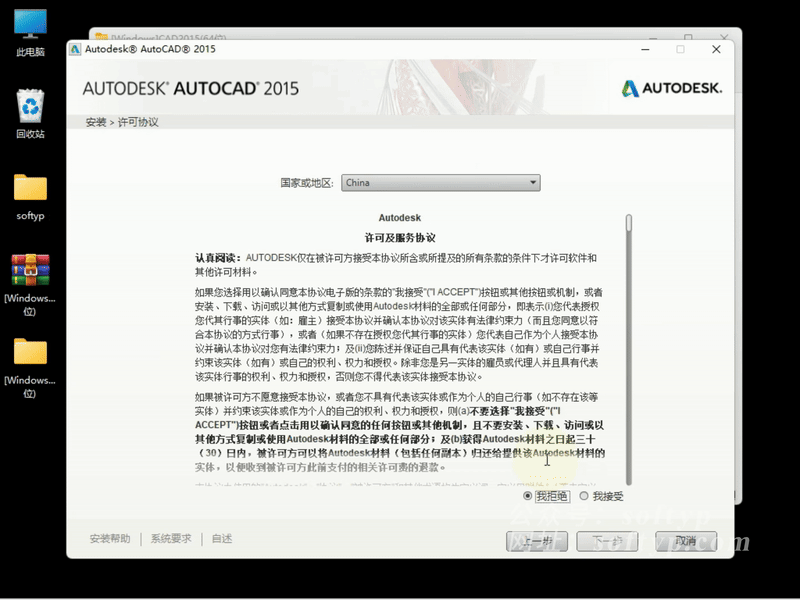Click the Autodesk logo in the header
This screenshot has width=800, height=600.
coord(671,88)
